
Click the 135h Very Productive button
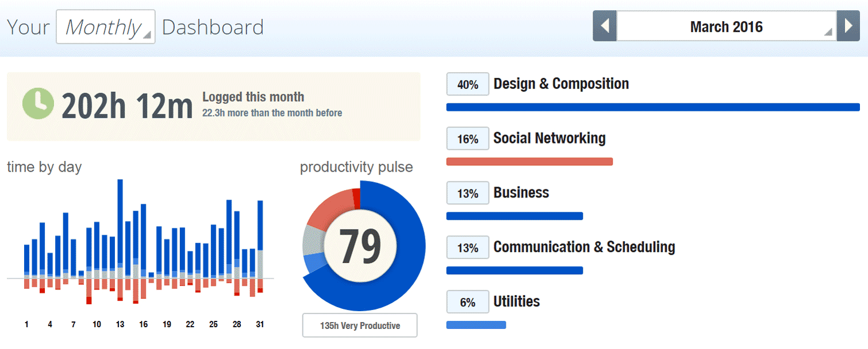pyautogui.click(x=360, y=325)
